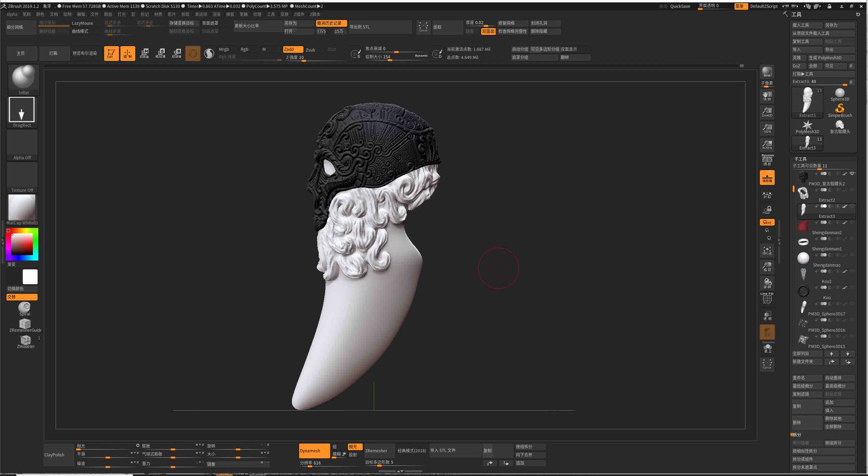Activate the 绘制 (Draw) tool icon
This screenshot has height=476, width=868.
[128, 53]
